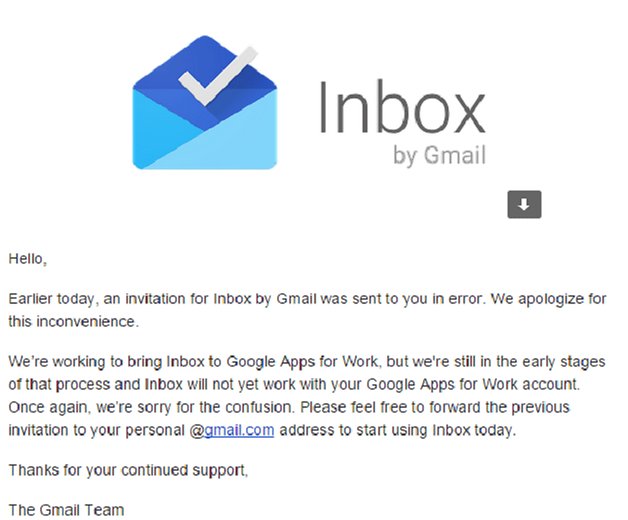
Task: Click the words "invitation to your personal"
Action: coord(97,430)
